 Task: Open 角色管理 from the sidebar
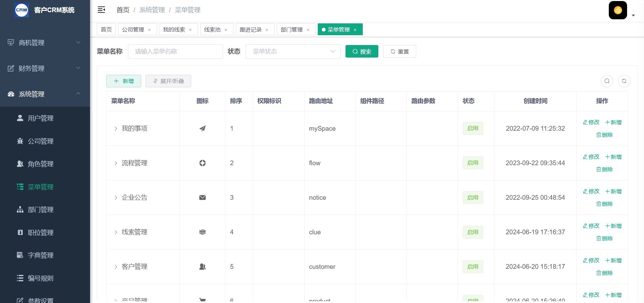pyautogui.click(x=40, y=164)
